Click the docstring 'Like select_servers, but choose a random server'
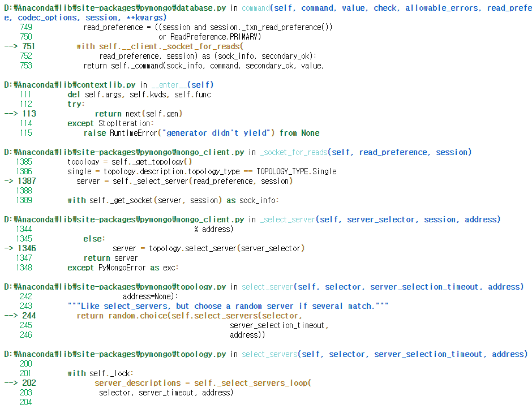This screenshot has height=409, width=532. pyautogui.click(x=228, y=306)
